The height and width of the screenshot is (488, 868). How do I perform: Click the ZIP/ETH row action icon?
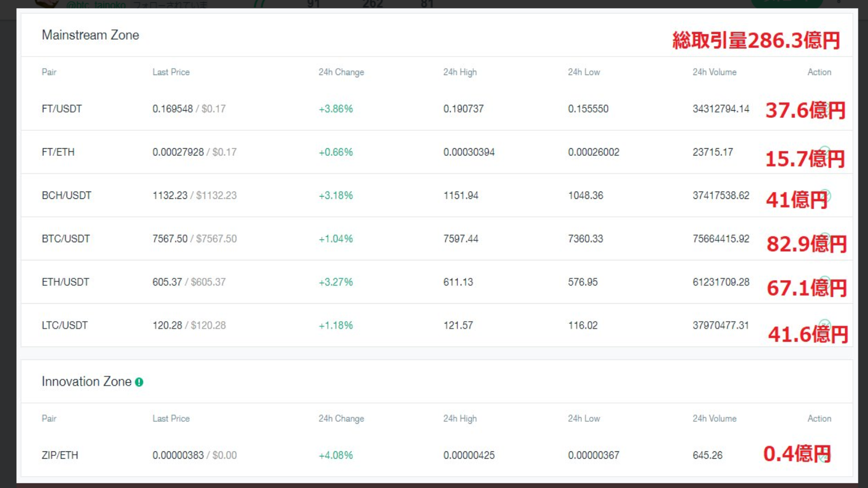point(825,456)
